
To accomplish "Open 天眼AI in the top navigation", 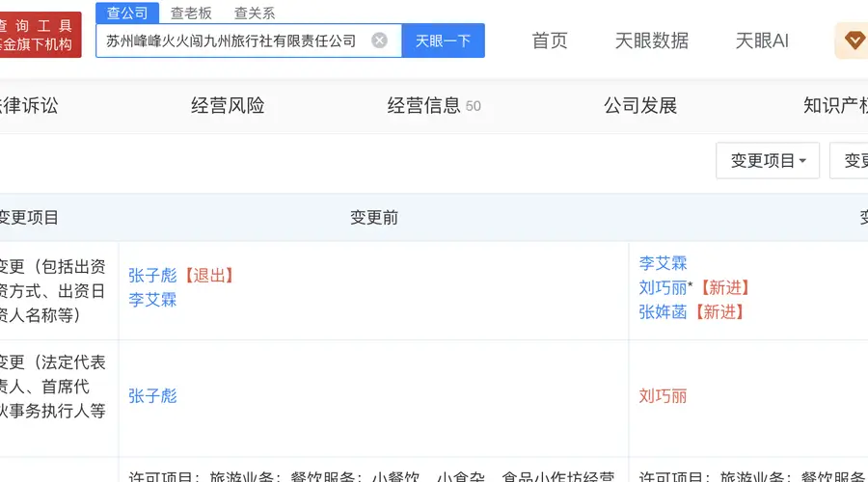I will [762, 40].
